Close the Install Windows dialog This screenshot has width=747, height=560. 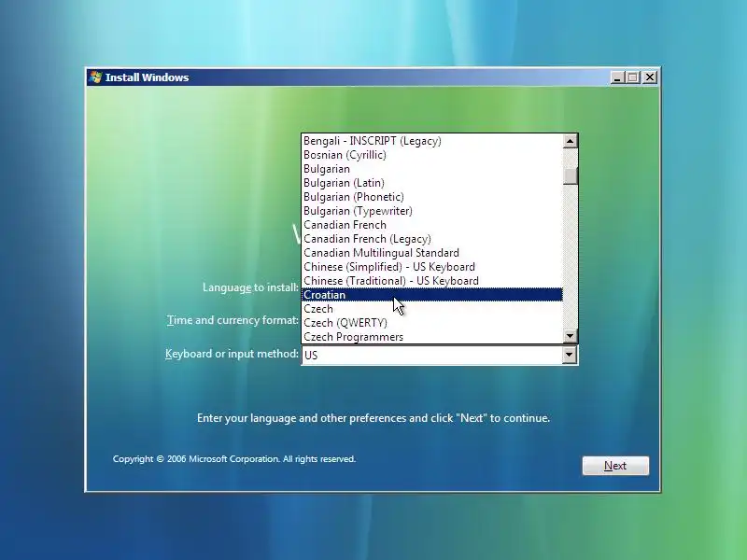click(x=650, y=77)
